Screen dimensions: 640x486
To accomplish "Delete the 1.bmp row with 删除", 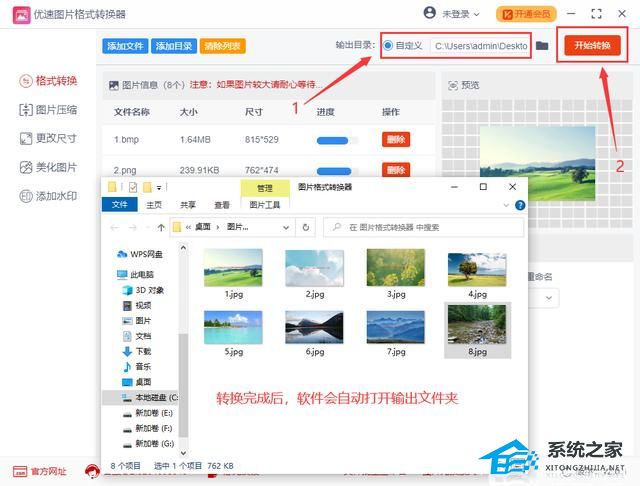I will 396,140.
